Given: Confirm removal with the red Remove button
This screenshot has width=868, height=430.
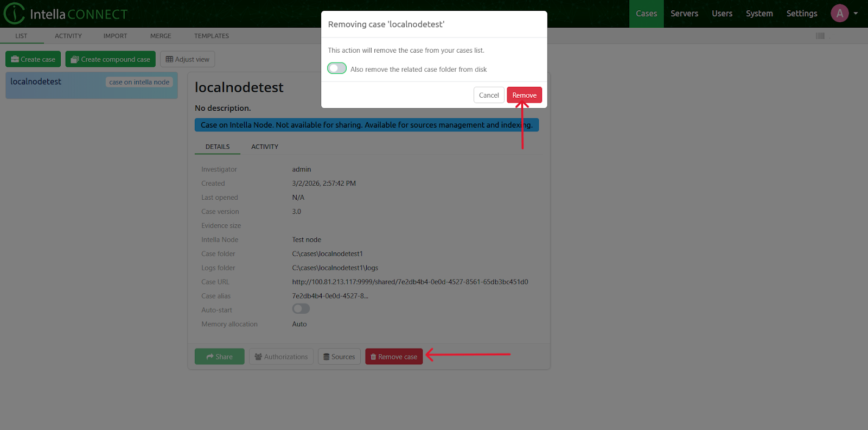Looking at the screenshot, I should click(524, 95).
